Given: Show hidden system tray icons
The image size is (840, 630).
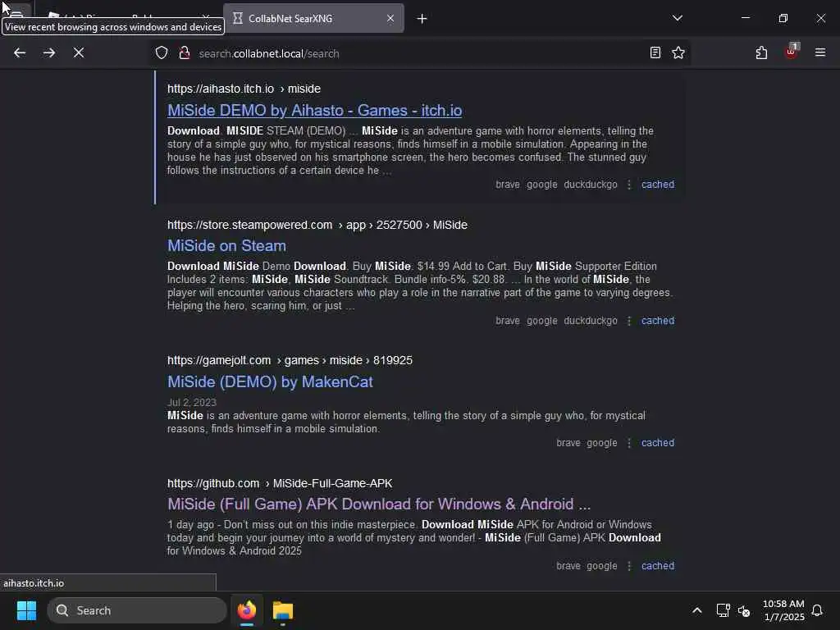Looking at the screenshot, I should click(x=697, y=610).
